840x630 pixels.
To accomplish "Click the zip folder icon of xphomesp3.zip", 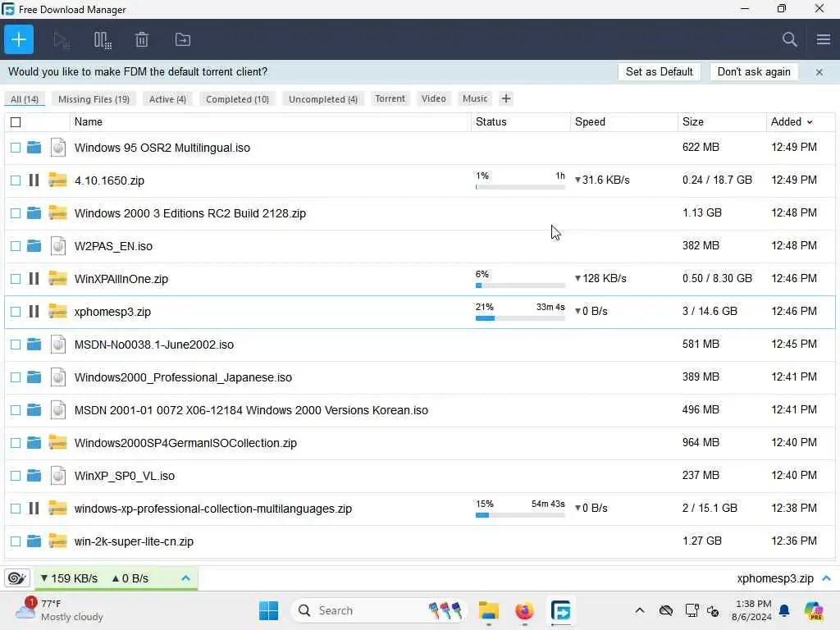I will click(58, 311).
